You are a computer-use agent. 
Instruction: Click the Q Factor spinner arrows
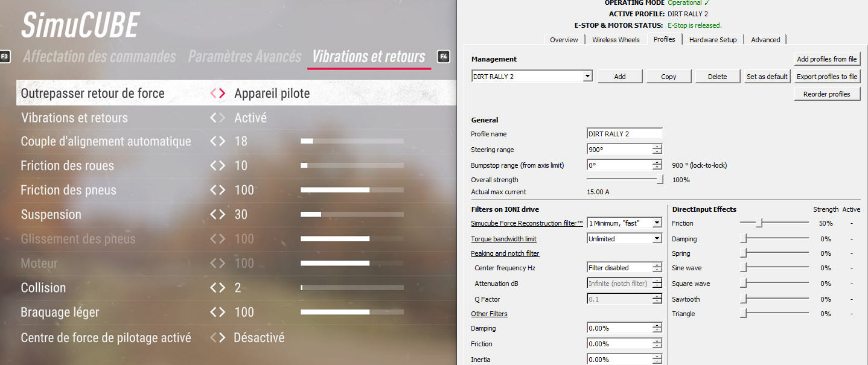pyautogui.click(x=657, y=299)
